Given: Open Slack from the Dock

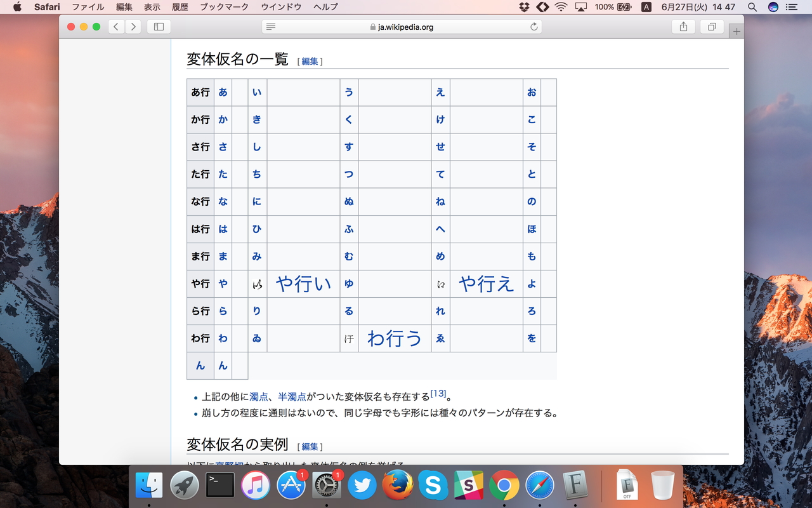Looking at the screenshot, I should coord(469,488).
